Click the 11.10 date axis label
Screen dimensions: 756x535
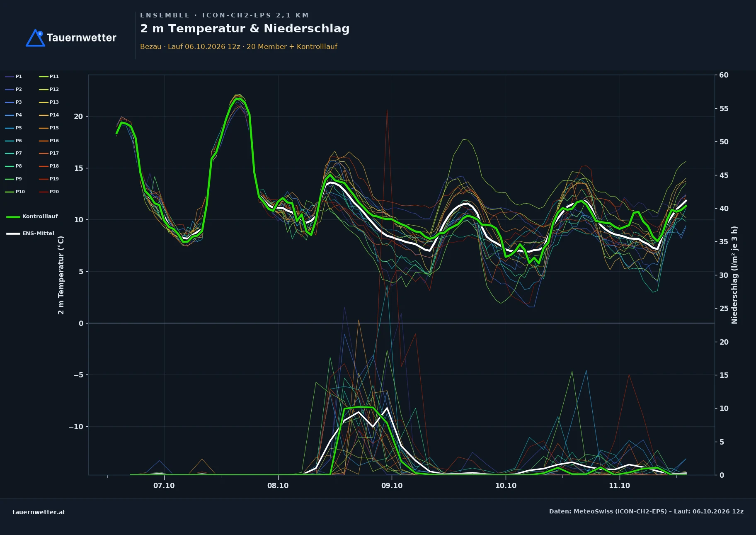[620, 486]
